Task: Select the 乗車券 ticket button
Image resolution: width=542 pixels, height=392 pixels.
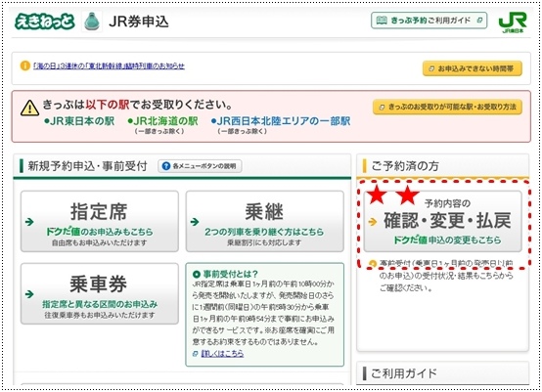Action: click(x=100, y=294)
